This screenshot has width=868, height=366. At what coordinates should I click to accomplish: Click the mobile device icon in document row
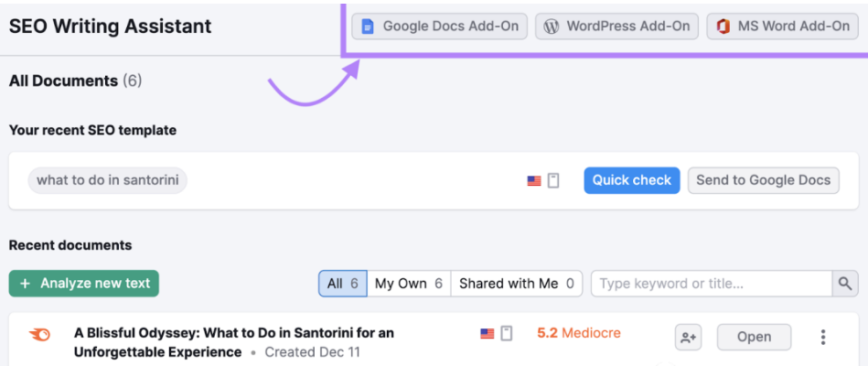tap(507, 333)
